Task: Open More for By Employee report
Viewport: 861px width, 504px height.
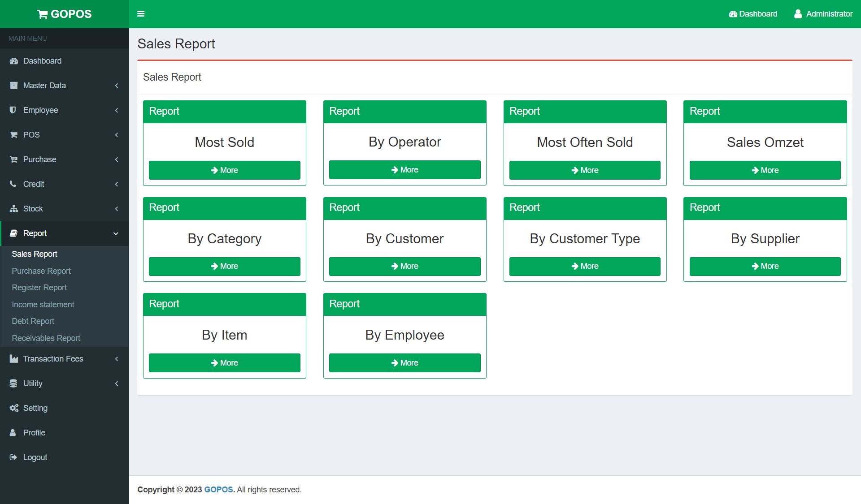Action: click(404, 363)
